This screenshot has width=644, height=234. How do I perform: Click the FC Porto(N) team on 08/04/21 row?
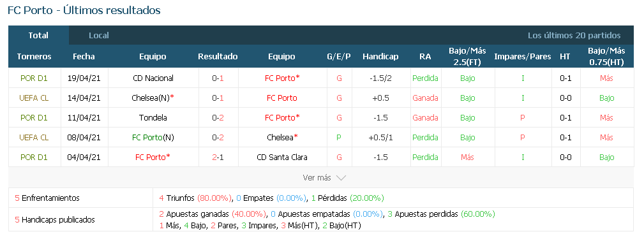coord(153,137)
